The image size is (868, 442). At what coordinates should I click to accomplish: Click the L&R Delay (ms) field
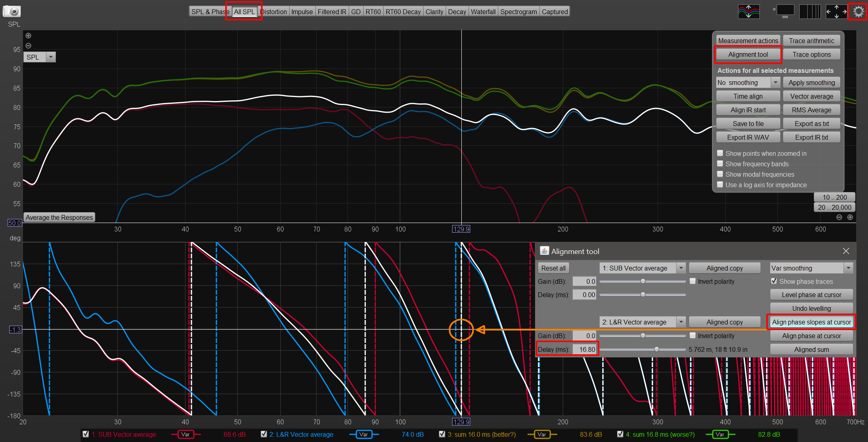tap(584, 349)
